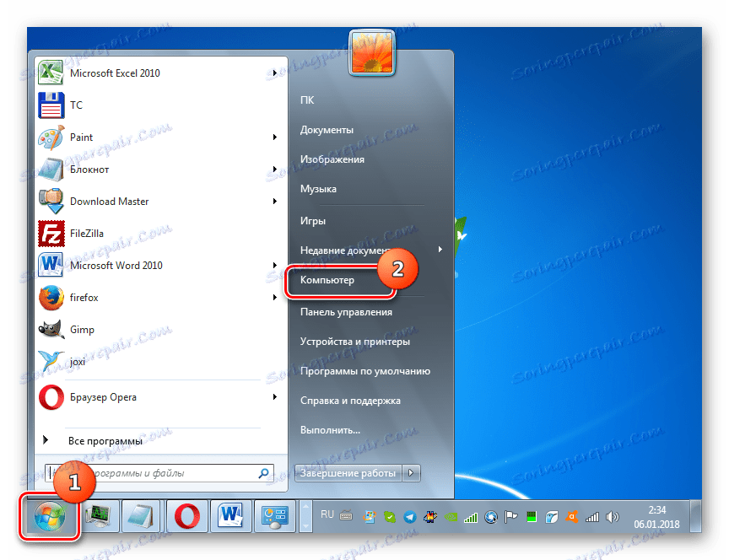Open Action Center flag tray icon
Viewport: 729px width, 560px height.
tap(511, 516)
